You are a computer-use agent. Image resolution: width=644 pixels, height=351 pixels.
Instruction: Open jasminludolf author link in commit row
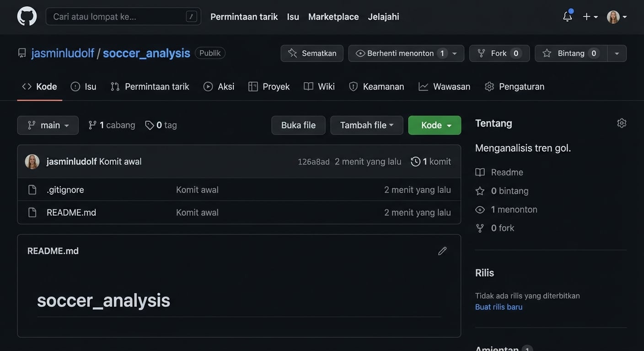[x=72, y=161]
